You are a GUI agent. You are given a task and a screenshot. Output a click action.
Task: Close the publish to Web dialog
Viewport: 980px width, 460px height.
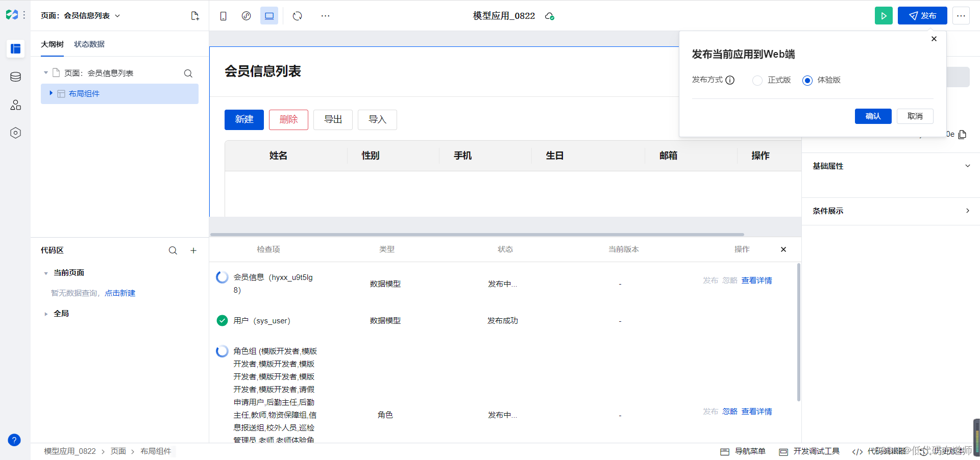[934, 39]
